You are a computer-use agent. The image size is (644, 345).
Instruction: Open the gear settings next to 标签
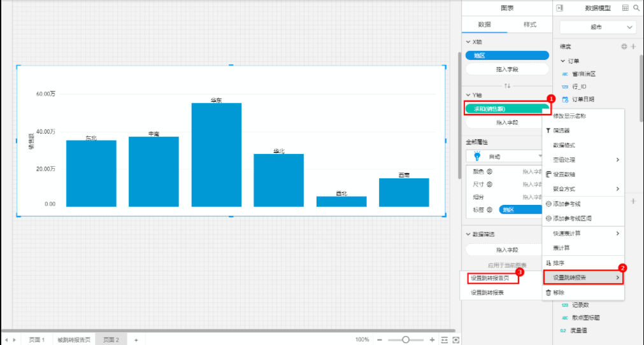490,209
